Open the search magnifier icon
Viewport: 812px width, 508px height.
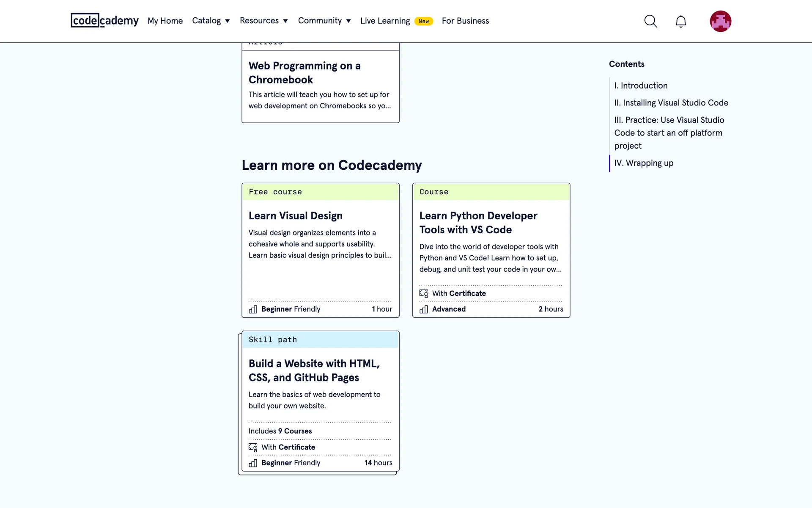coord(650,21)
